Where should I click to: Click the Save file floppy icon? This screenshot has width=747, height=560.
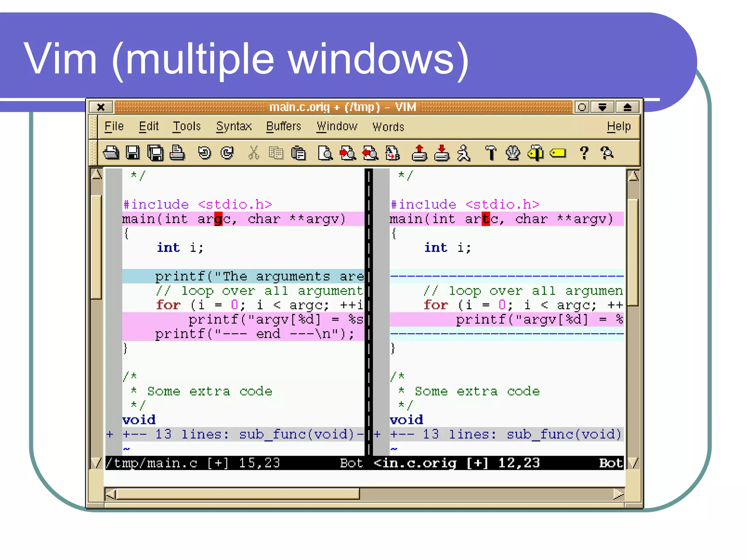(x=133, y=153)
